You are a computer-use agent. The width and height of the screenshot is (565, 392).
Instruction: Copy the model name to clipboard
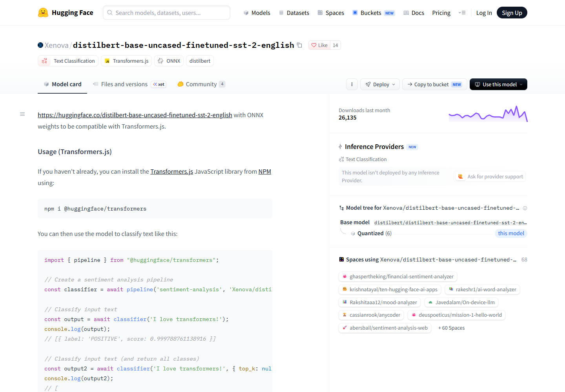(299, 45)
